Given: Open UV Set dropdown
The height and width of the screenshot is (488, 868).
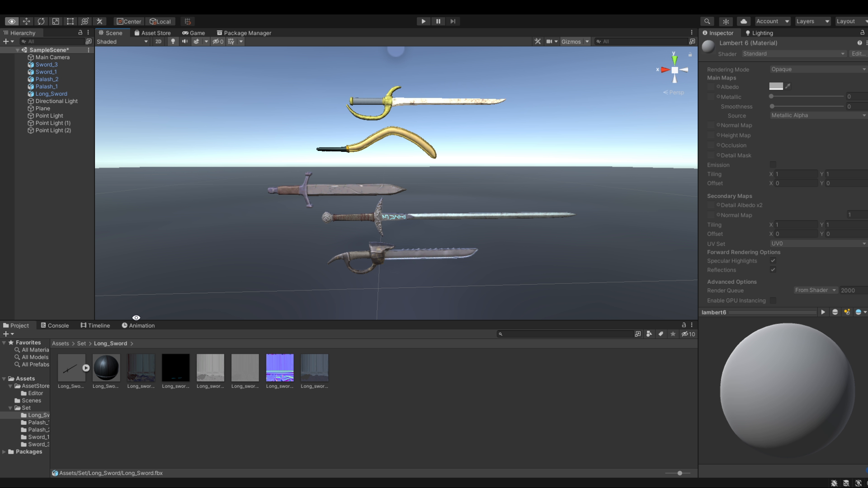Looking at the screenshot, I should coord(818,244).
